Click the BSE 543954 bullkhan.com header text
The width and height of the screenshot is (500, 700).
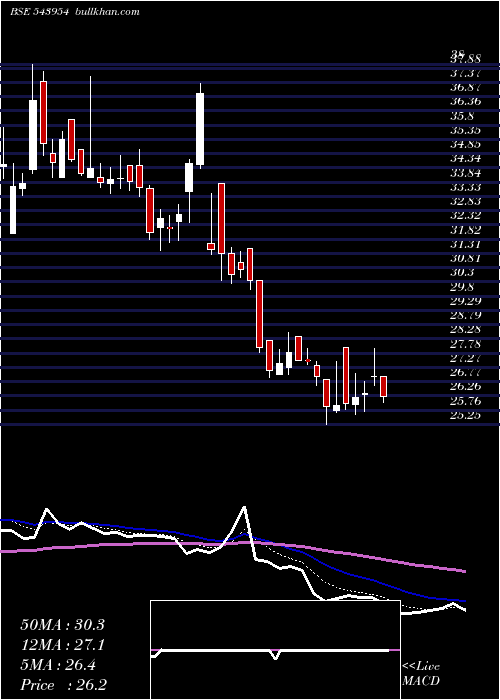75,12
